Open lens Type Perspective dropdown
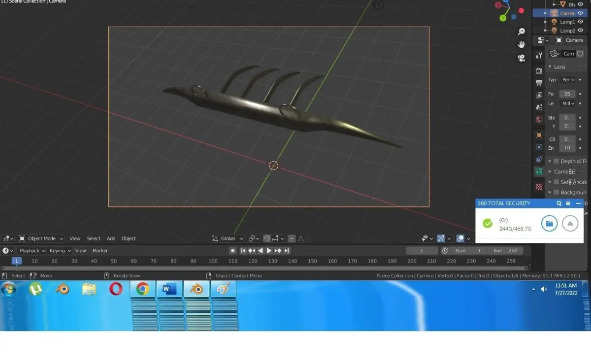 (x=568, y=80)
